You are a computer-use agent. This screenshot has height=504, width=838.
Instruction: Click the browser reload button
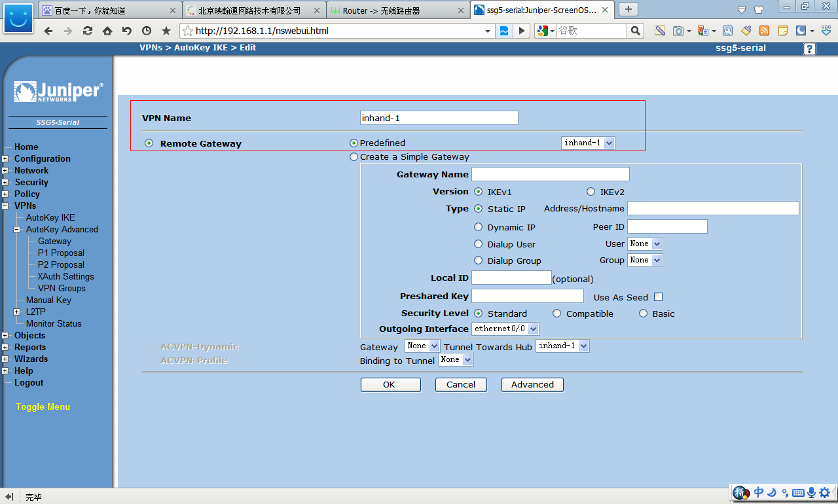pos(87,31)
